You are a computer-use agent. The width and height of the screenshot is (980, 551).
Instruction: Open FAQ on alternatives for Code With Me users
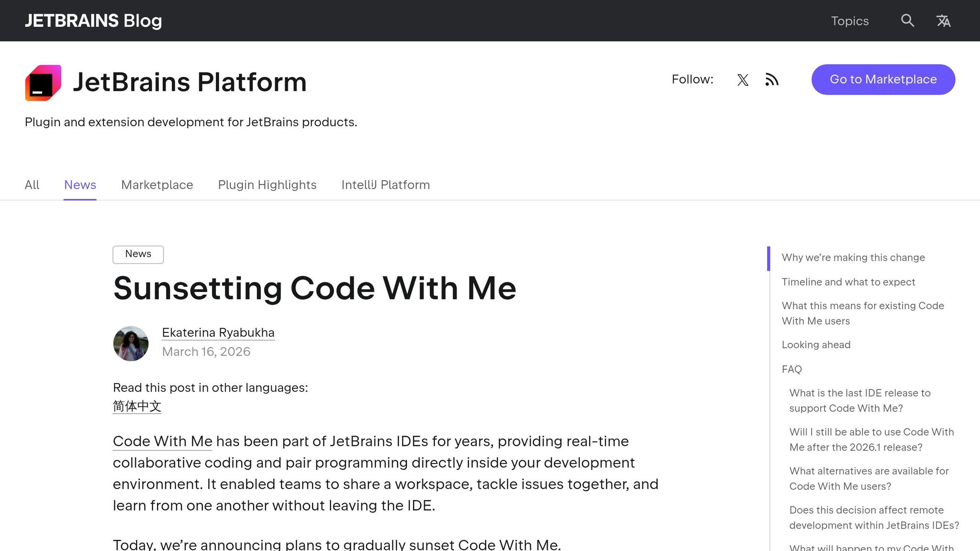click(869, 479)
